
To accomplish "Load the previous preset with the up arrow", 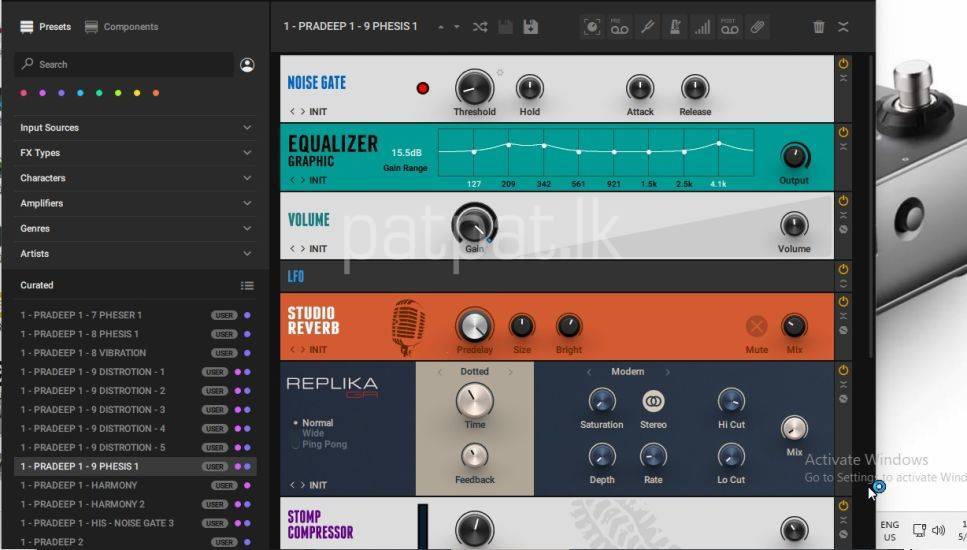I will [x=440, y=27].
